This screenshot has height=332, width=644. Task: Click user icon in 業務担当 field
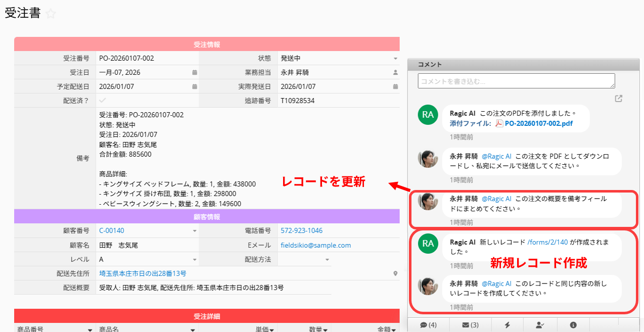[x=395, y=73]
